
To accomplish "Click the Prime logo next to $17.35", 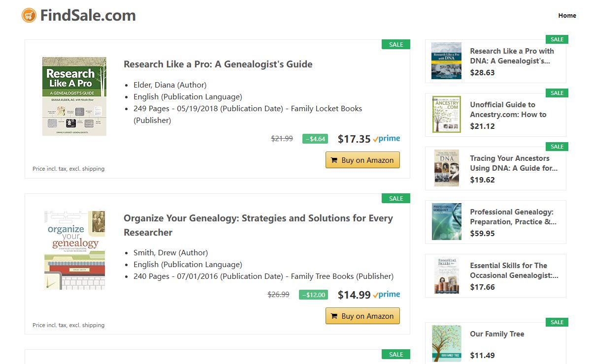I will click(387, 139).
